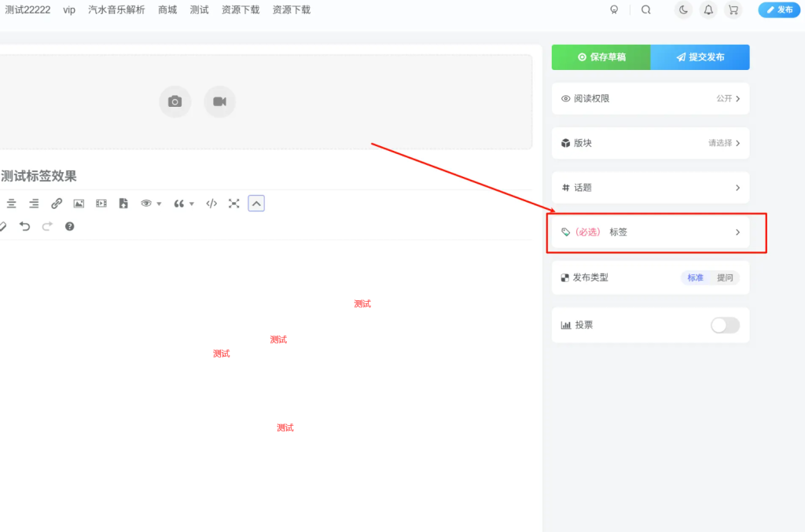
Task: Click the hash icon beside 话题
Action: (565, 188)
